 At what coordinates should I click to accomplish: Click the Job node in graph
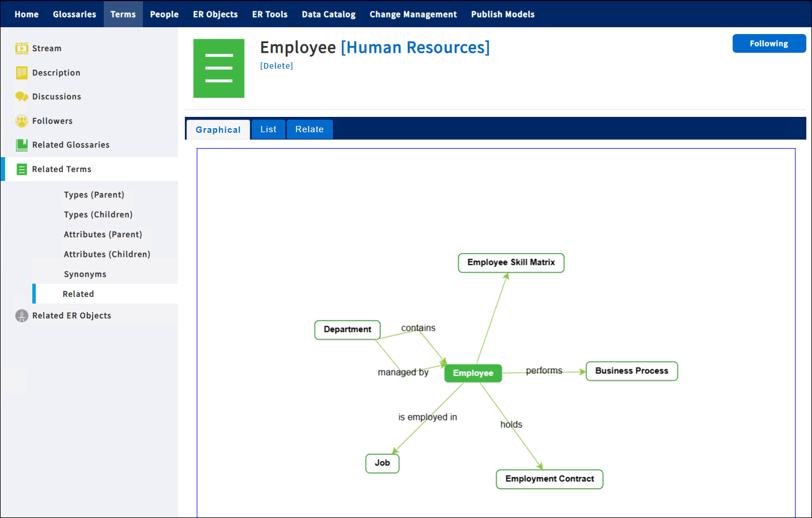click(x=382, y=464)
